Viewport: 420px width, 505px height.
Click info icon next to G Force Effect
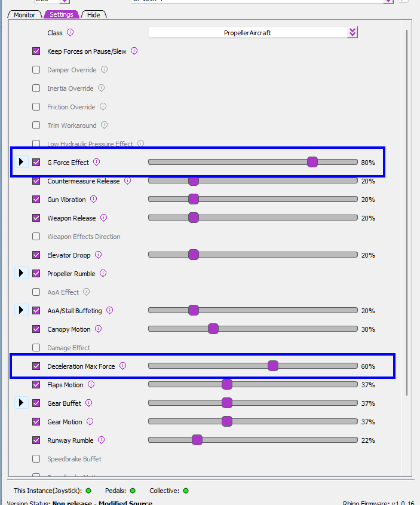click(x=96, y=162)
